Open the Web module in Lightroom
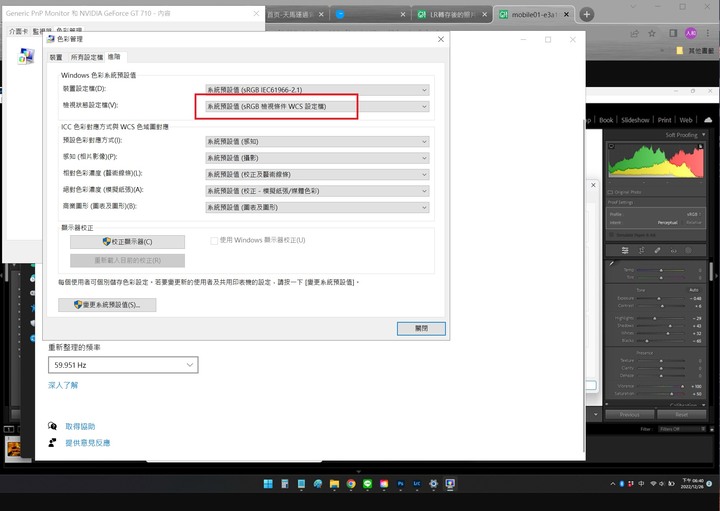This screenshot has width=720, height=511. click(686, 120)
